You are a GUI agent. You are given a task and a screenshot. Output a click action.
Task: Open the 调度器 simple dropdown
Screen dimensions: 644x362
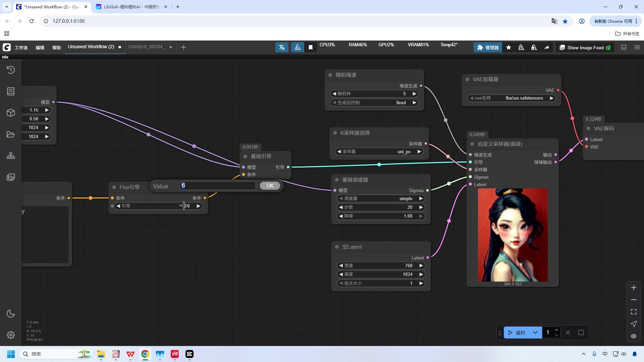click(x=381, y=199)
